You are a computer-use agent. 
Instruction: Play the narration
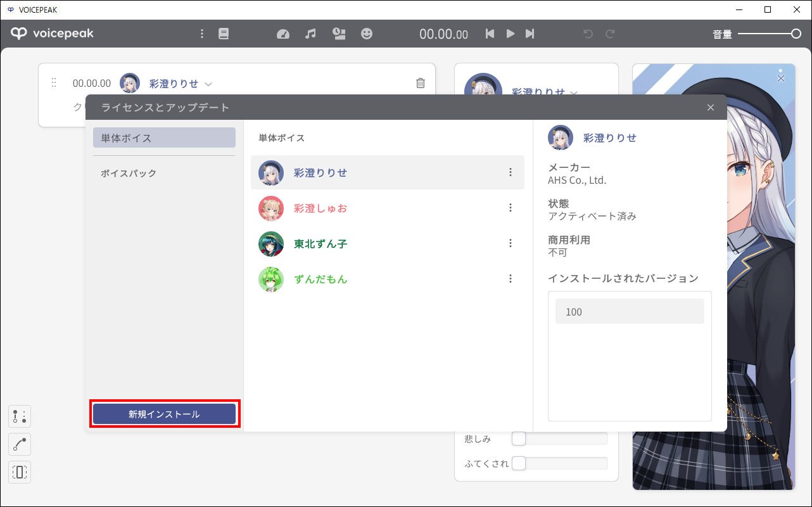tap(510, 34)
